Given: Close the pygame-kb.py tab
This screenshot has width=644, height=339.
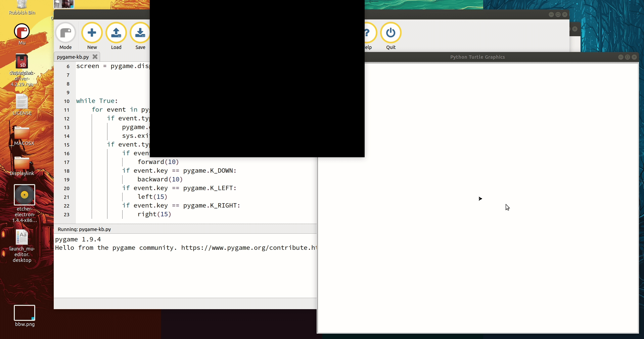Looking at the screenshot, I should coord(95,57).
